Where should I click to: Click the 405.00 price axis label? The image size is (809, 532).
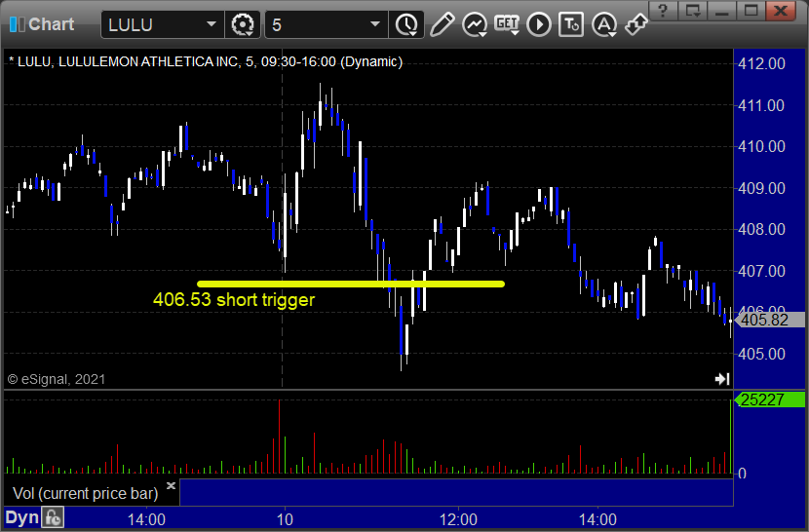(761, 354)
